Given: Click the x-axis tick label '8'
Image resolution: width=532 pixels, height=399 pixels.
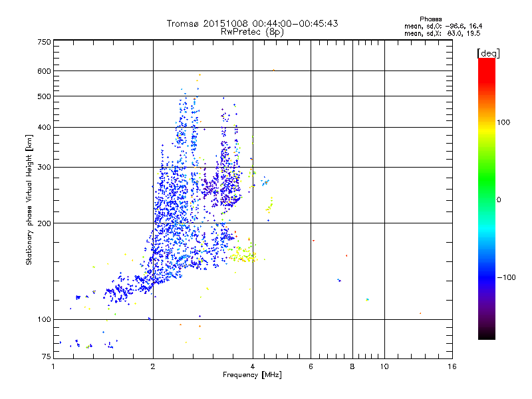Looking at the screenshot, I should 352,366.
